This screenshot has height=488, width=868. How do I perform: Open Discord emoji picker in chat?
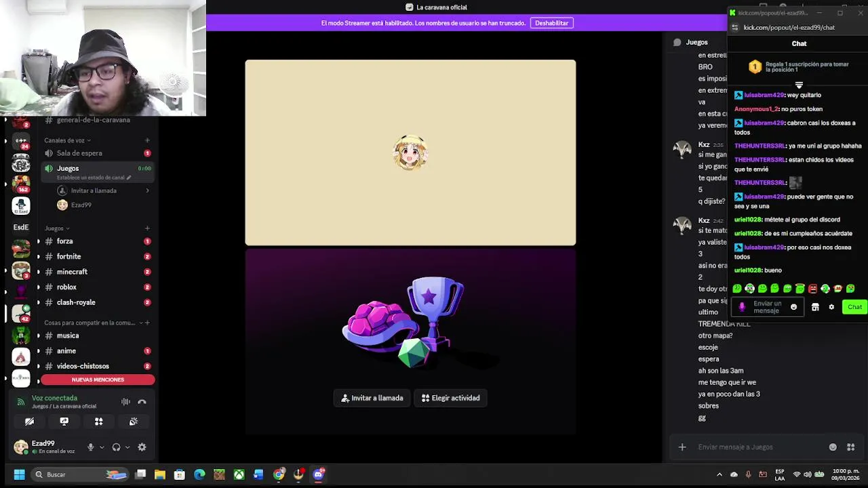tap(833, 447)
